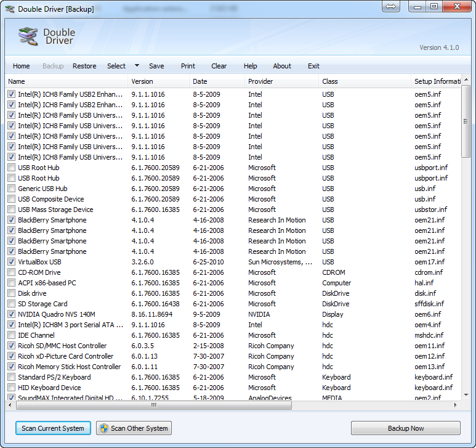This screenshot has height=448, width=476.
Task: Uncheck Ricoh Memory Stick Host Controller checkbox
Action: click(x=11, y=367)
